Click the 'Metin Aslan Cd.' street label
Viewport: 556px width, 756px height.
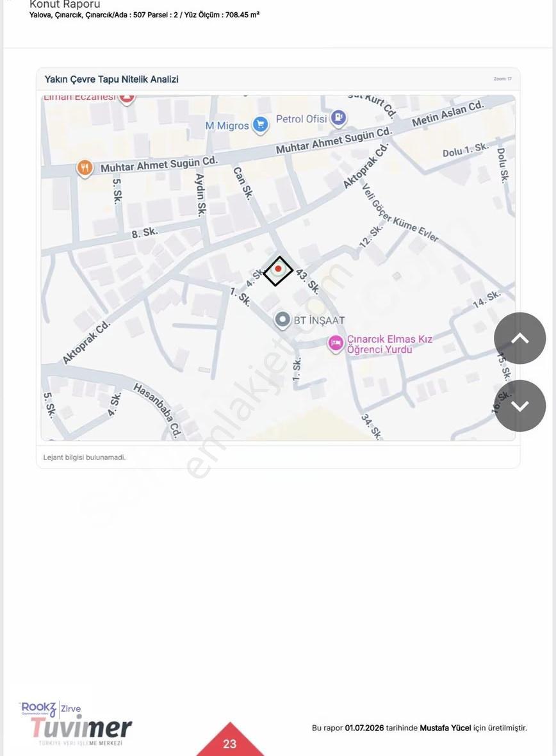448,114
